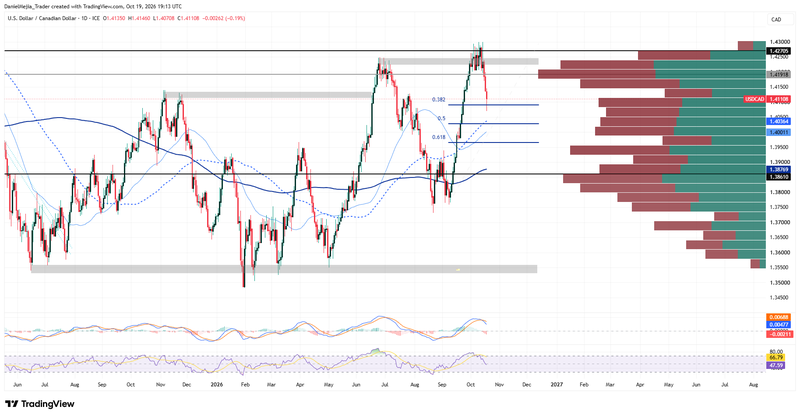Screen dimensions: 800x417
Task: Click the 1.41108 current price label
Action: click(779, 99)
